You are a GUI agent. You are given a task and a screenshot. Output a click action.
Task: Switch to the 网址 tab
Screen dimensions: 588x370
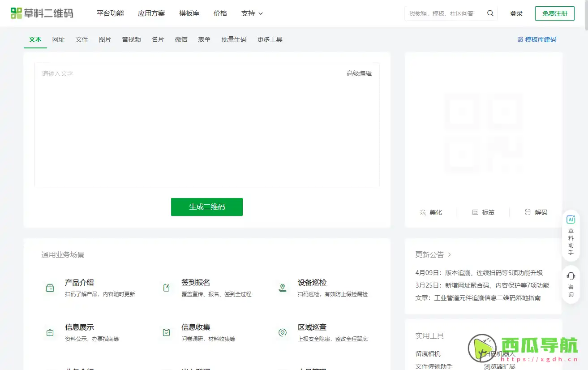tap(58, 39)
